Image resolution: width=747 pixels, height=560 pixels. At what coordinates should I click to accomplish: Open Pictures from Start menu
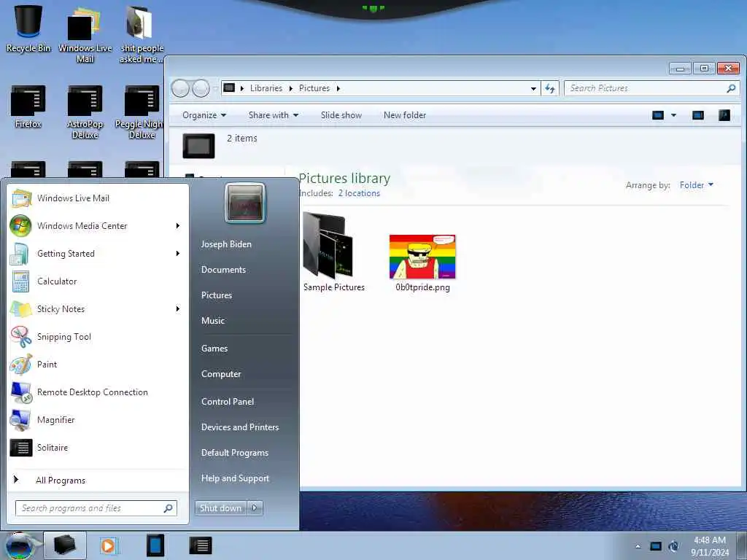point(217,295)
